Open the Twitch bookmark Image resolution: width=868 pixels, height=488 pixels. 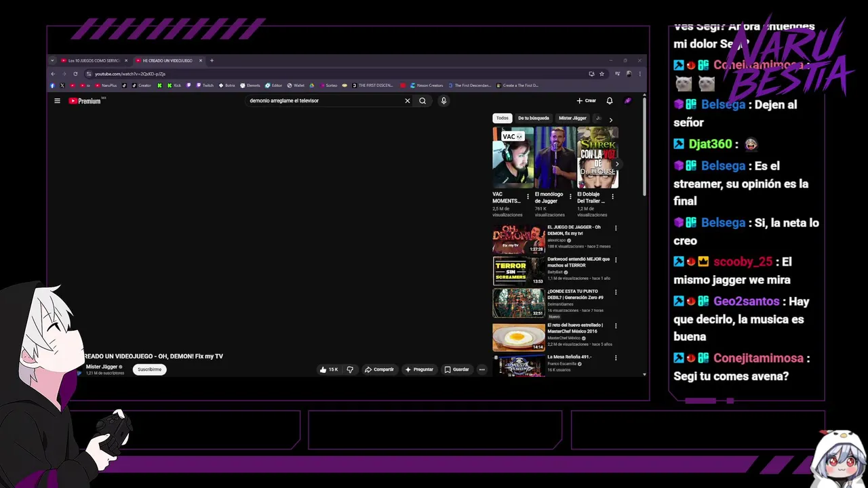coord(205,85)
